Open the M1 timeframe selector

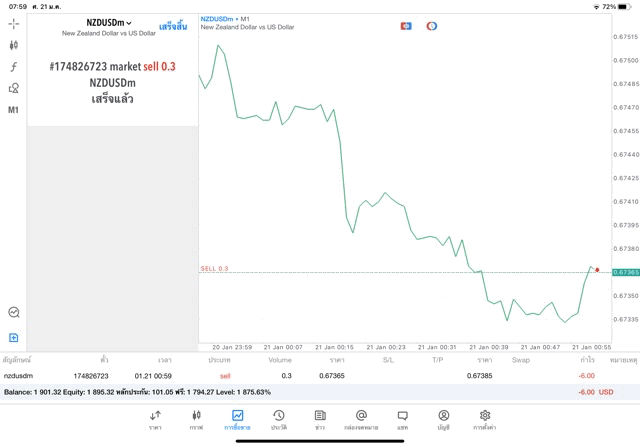pos(13,110)
